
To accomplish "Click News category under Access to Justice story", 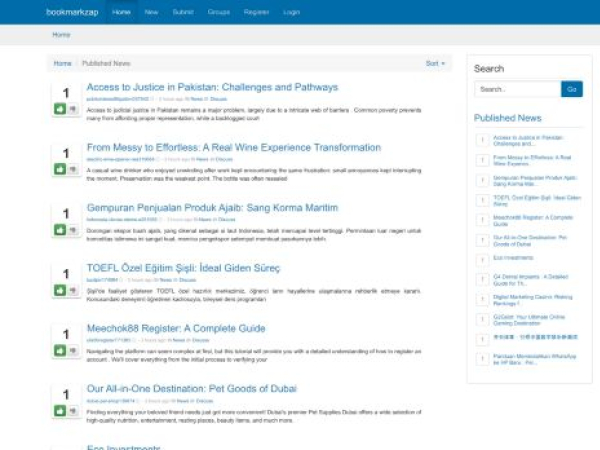I will point(197,99).
